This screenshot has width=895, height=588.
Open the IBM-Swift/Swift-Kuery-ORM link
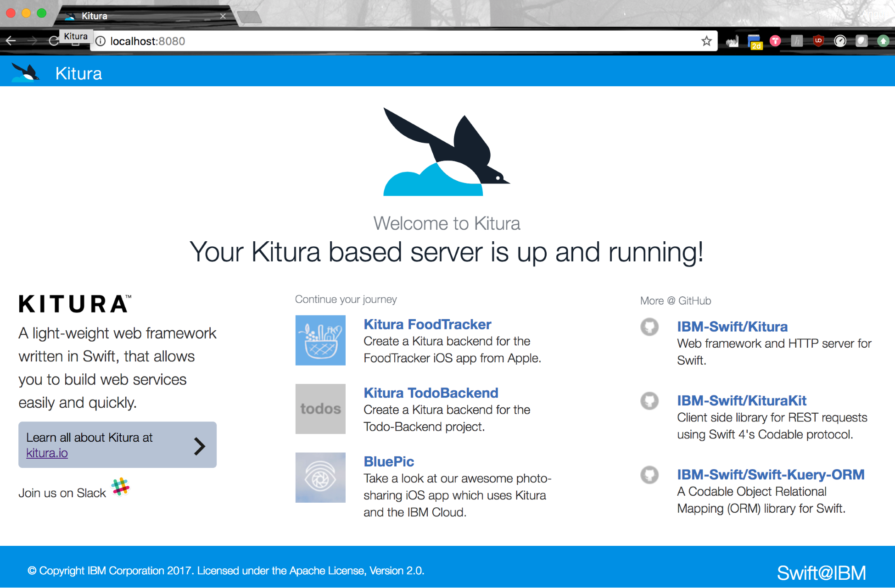coord(771,474)
